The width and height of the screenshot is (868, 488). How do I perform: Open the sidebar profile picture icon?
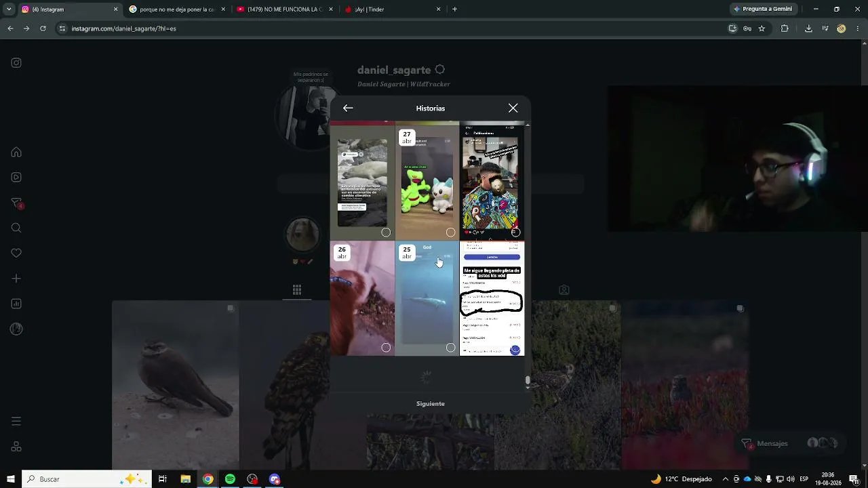(16, 329)
